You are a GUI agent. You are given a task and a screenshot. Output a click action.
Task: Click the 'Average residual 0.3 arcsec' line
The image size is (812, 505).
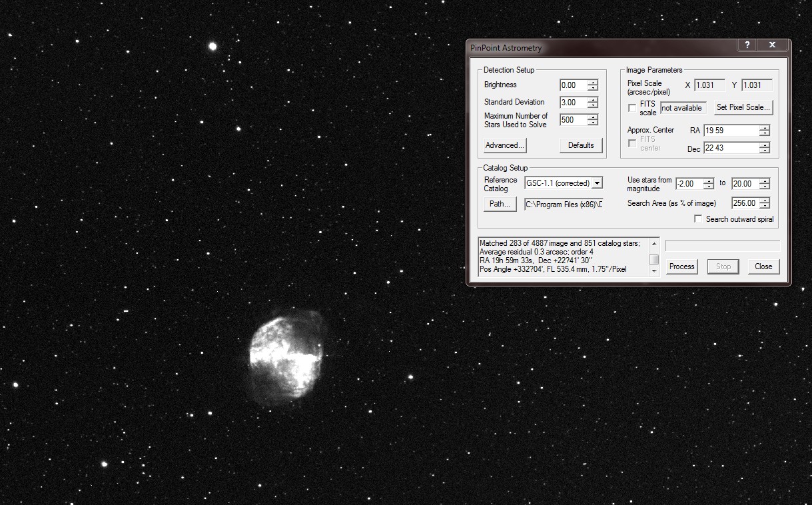536,252
